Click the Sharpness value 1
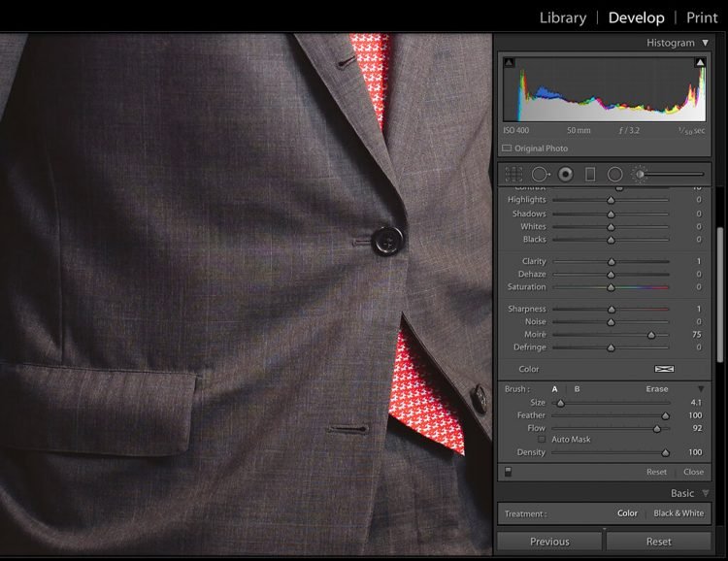The width and height of the screenshot is (728, 561). tap(698, 309)
